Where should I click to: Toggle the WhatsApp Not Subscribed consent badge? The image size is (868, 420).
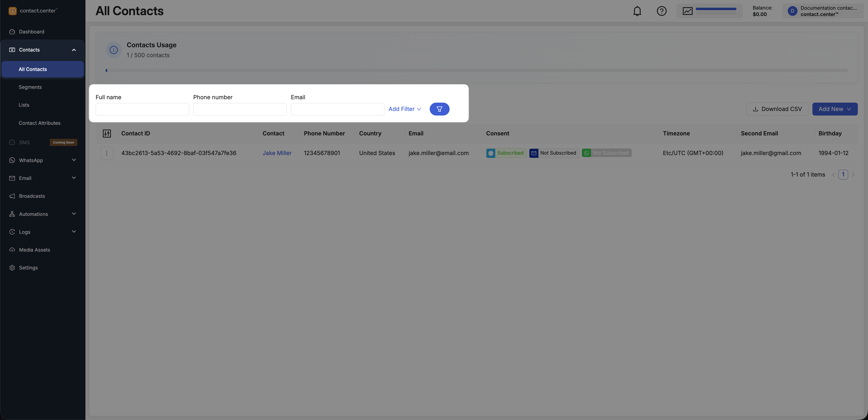(606, 153)
